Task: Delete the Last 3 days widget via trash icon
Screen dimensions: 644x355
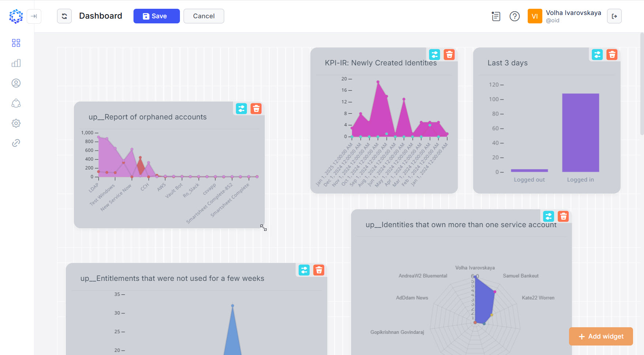Action: (612, 54)
